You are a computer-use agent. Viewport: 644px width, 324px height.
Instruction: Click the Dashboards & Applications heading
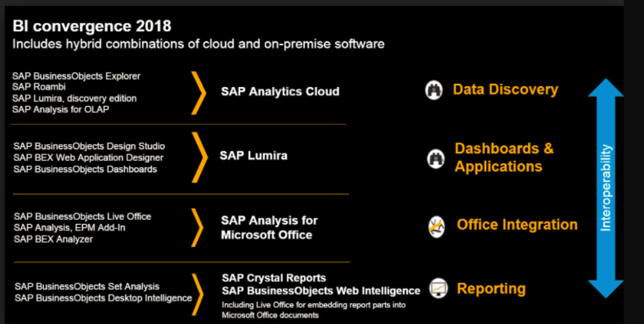(x=504, y=157)
